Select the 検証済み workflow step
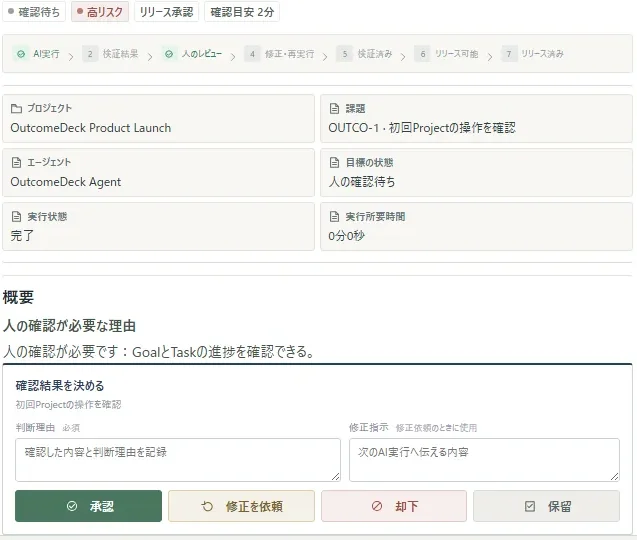 364,54
